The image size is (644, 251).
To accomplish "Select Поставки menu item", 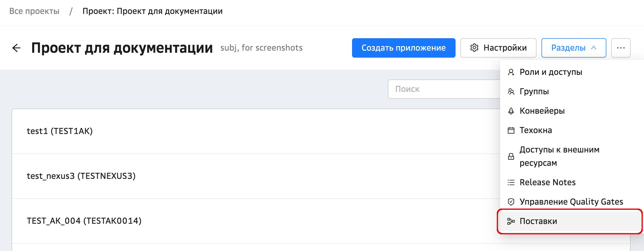I will point(538,221).
